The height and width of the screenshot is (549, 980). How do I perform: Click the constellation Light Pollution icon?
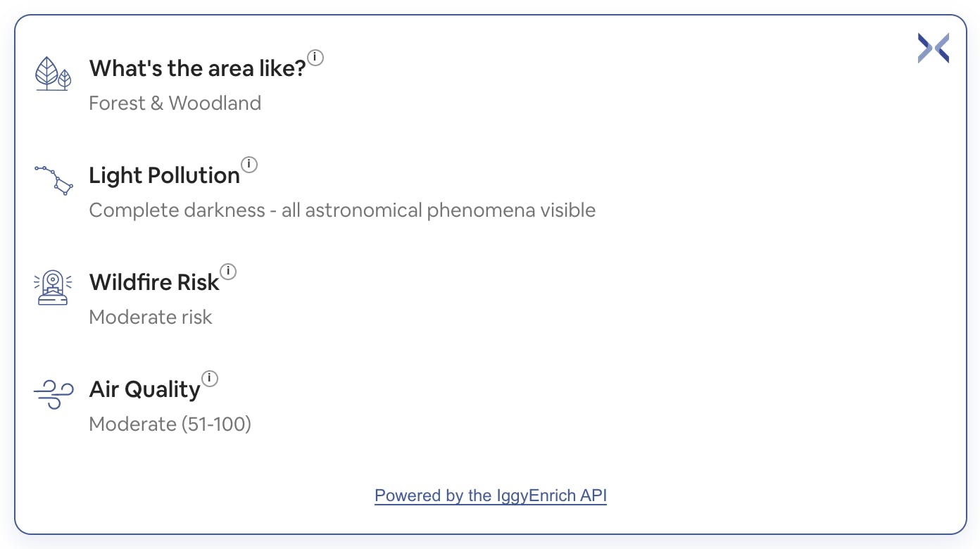pos(54,181)
